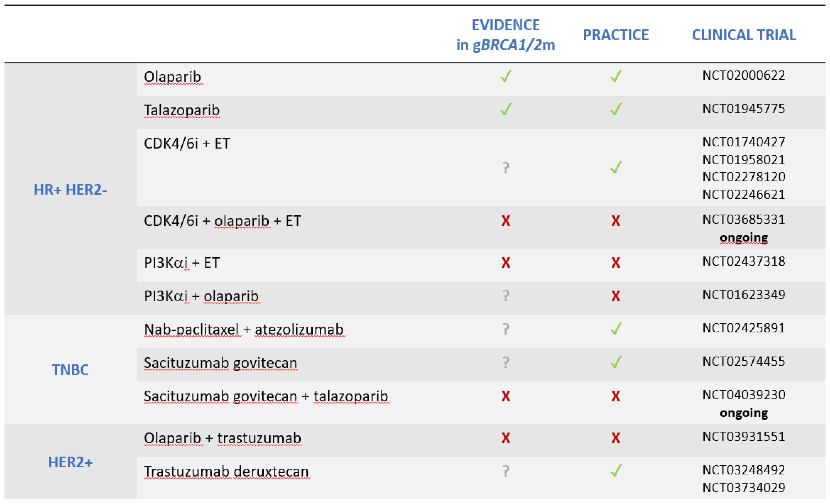Click the evidence red X for PI3Kαi + ET

506,263
